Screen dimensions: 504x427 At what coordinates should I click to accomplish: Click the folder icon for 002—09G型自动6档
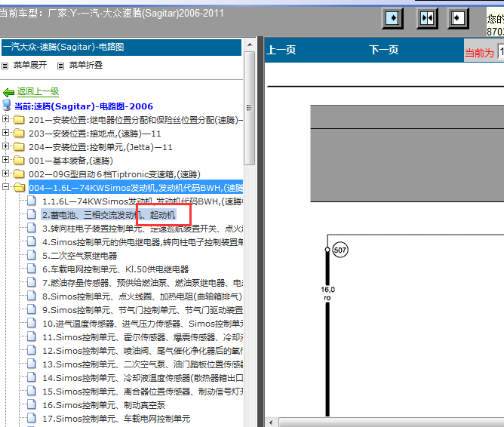[19, 174]
